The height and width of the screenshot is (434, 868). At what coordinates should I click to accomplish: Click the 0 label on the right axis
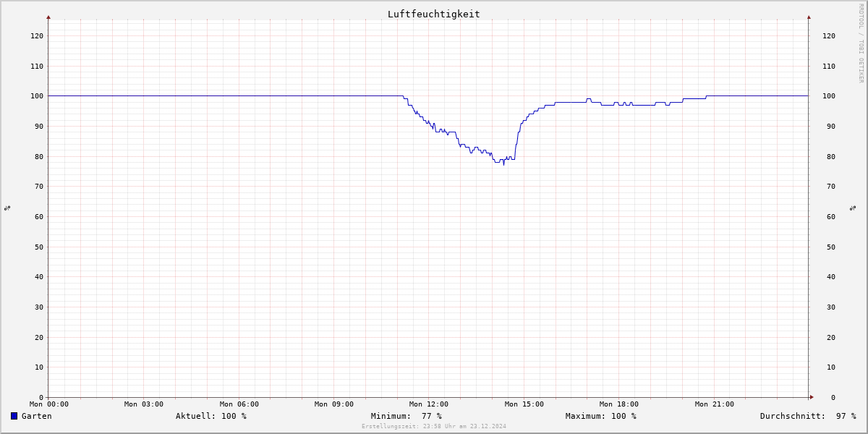pos(833,397)
